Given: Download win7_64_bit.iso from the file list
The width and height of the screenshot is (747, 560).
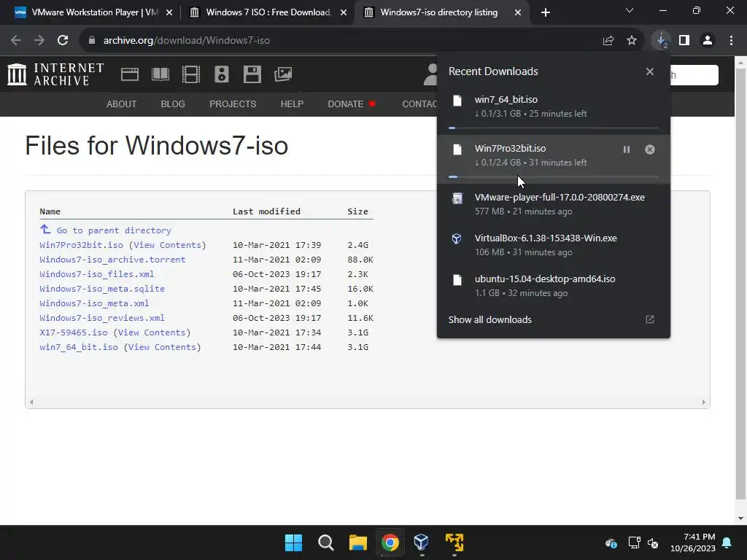Looking at the screenshot, I should pyautogui.click(x=79, y=347).
